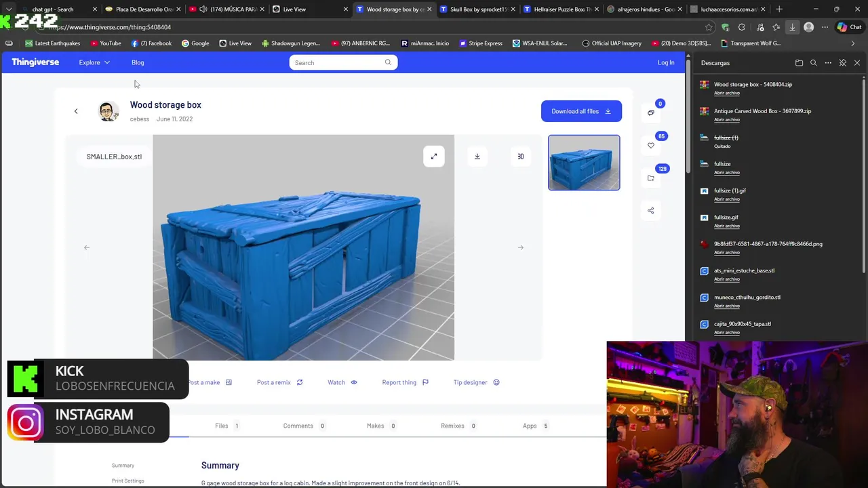Expand the Explore dropdown menu
Screen dimensions: 868x488
tap(94, 62)
